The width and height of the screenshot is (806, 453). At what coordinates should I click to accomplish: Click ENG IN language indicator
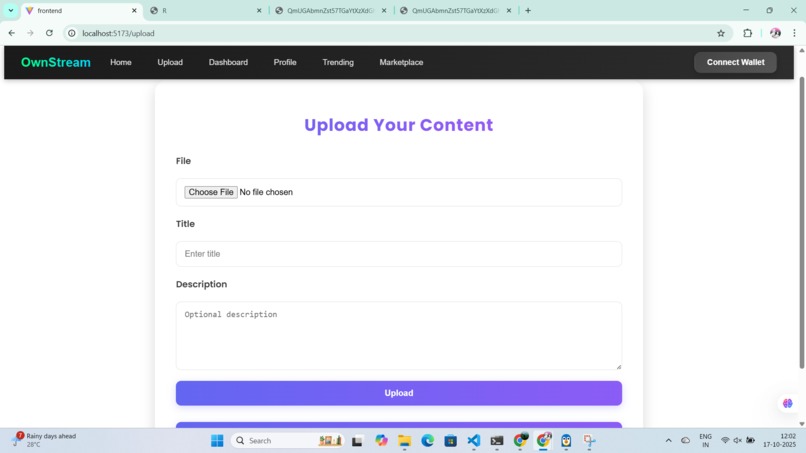(x=706, y=441)
